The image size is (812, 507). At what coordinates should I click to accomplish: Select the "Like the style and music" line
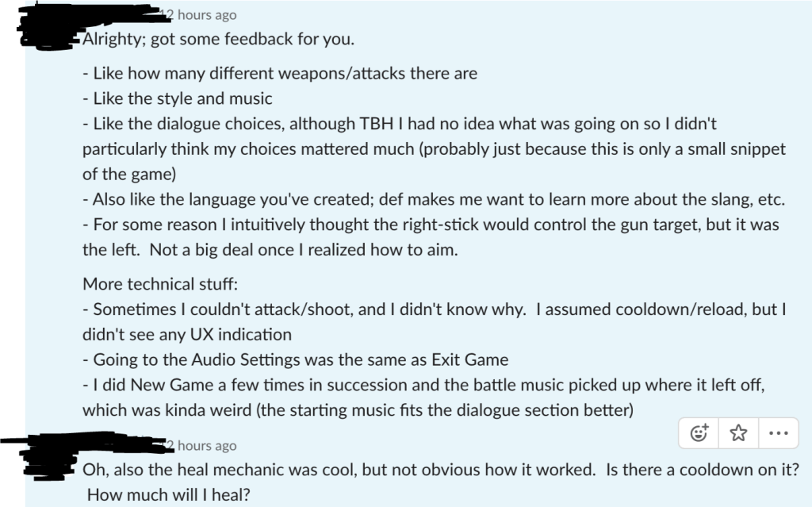(x=178, y=99)
